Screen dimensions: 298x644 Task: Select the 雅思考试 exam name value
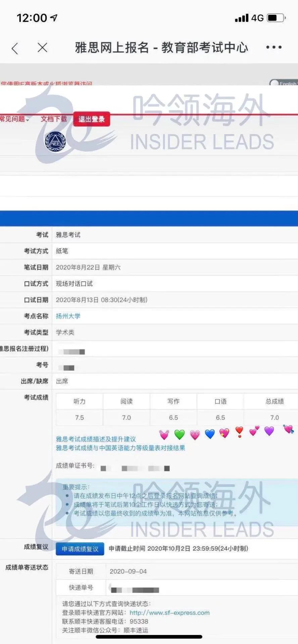coord(68,235)
